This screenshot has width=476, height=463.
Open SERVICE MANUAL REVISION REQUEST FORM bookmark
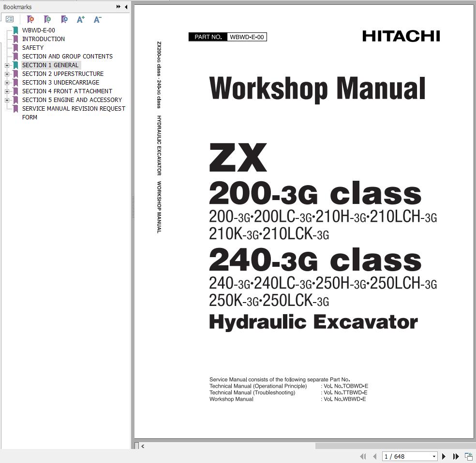tap(74, 113)
